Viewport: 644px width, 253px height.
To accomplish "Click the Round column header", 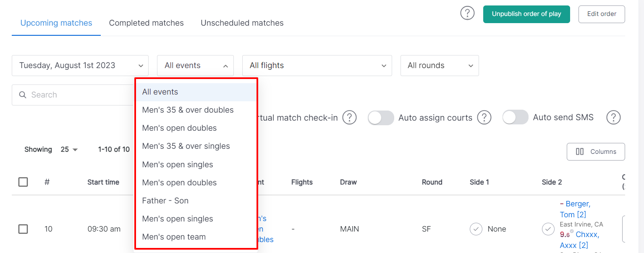I will [432, 182].
